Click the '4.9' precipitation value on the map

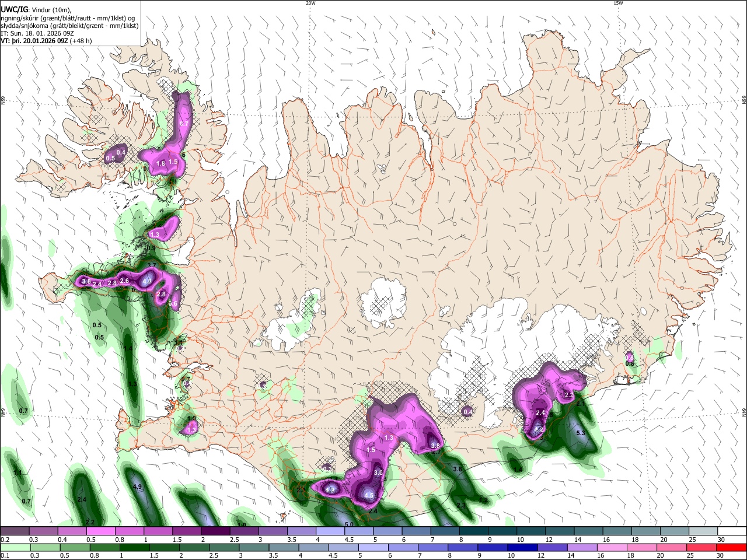click(x=138, y=487)
